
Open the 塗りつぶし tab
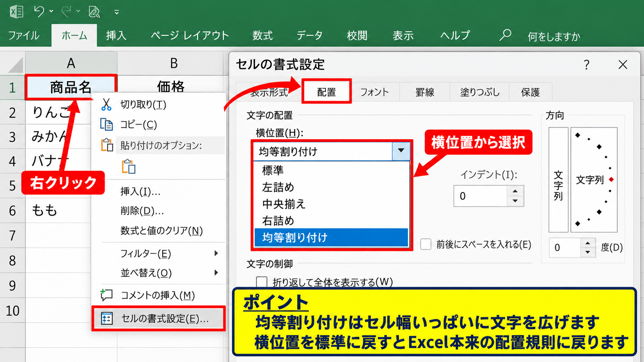point(480,92)
